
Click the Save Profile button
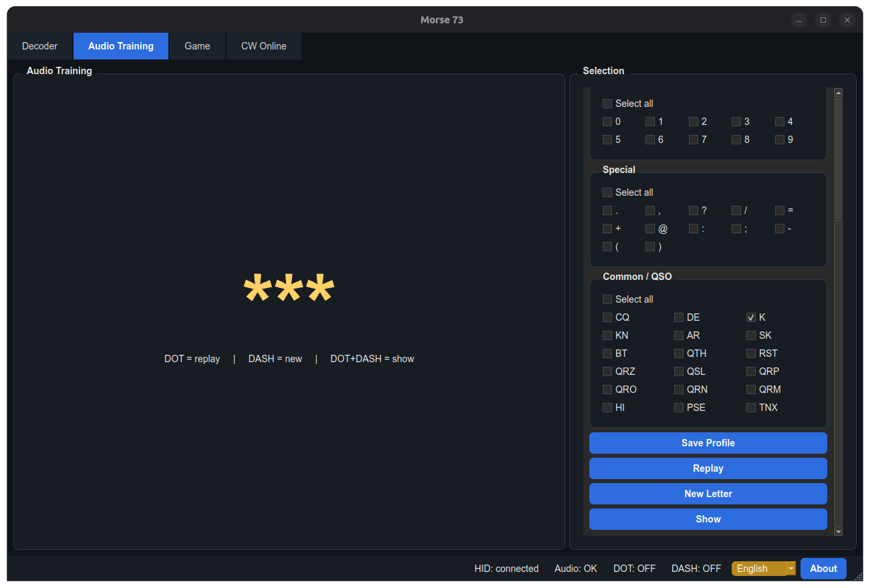(708, 443)
